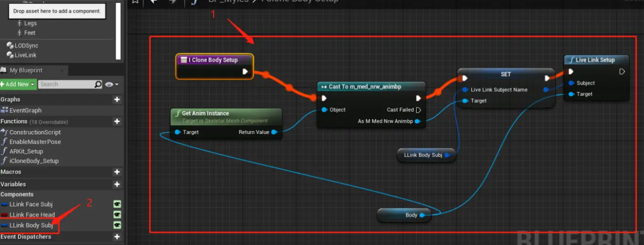Select the Get Anim Instance node title
644x245 pixels.
tap(205, 113)
